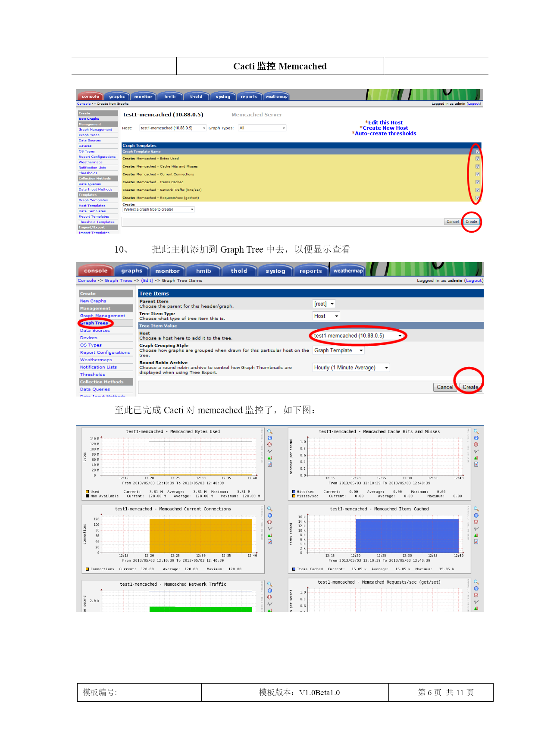Click line-chart icon beside Cache Hits and Misses graph
The image size is (535, 756).
click(x=476, y=451)
